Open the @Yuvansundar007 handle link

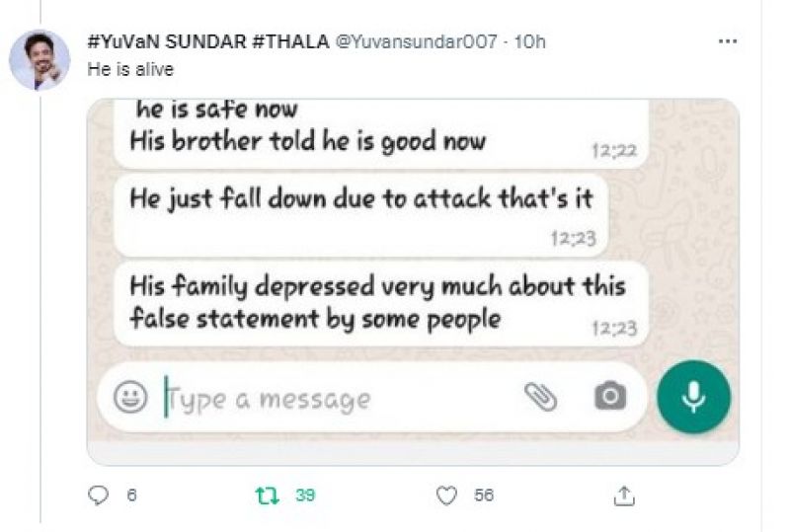416,41
